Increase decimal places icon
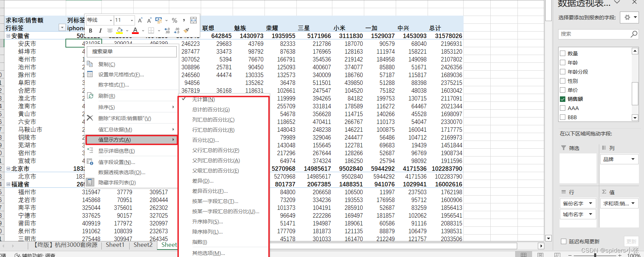Image resolution: width=644 pixels, height=257 pixels. point(167,31)
